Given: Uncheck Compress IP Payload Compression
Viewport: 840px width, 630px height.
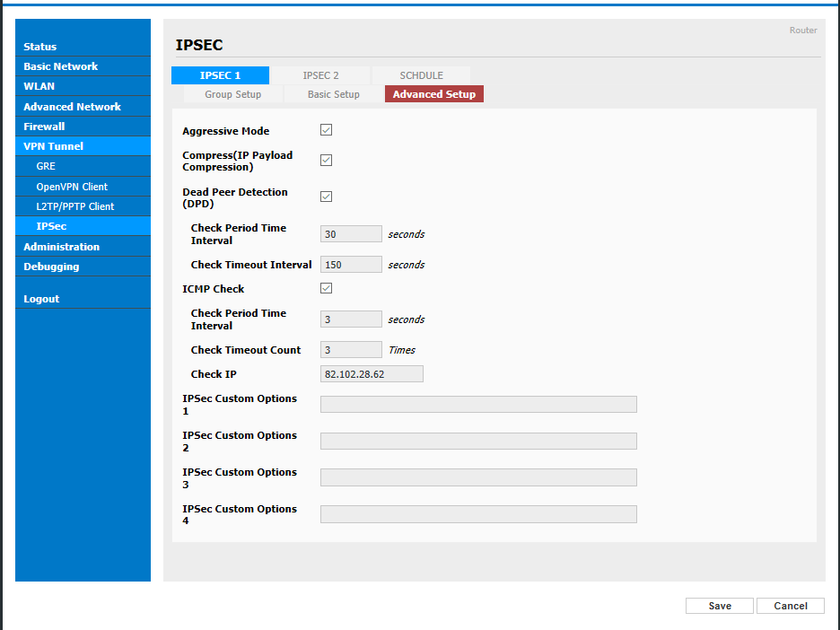Looking at the screenshot, I should 327,160.
